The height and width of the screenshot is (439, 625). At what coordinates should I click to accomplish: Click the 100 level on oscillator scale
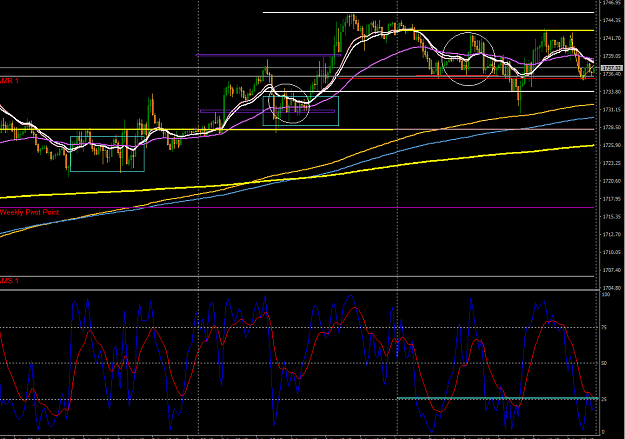tap(605, 295)
